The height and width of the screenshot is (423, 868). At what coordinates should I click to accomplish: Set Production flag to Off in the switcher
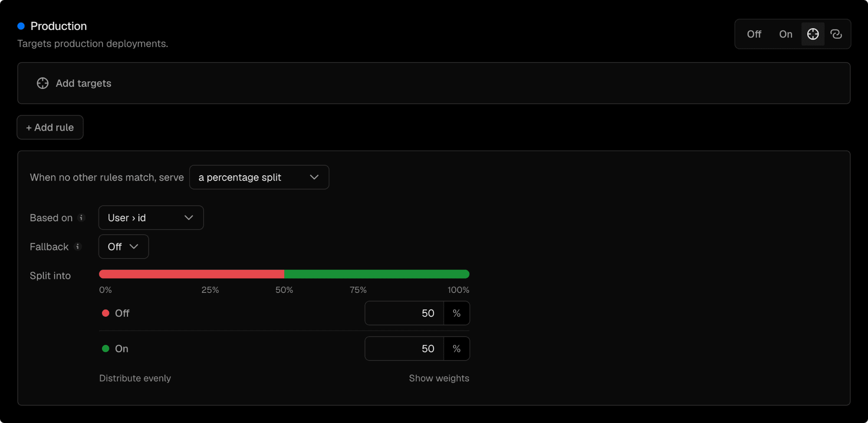pyautogui.click(x=754, y=34)
